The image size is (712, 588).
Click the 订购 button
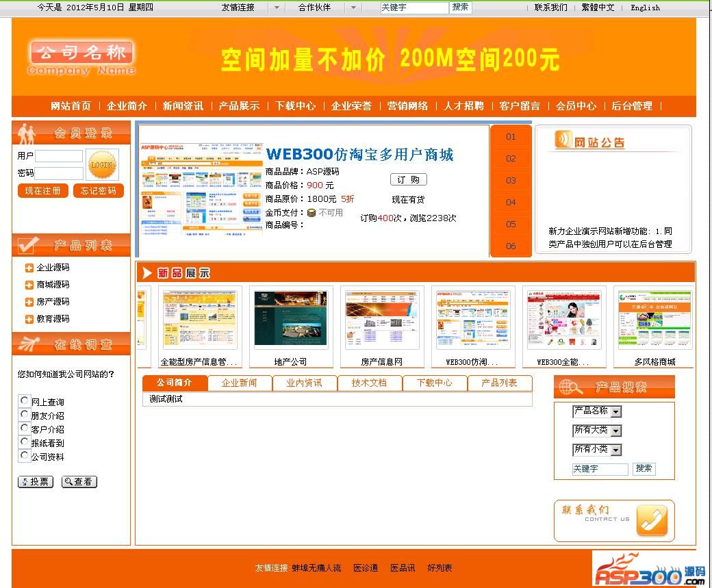tap(408, 180)
